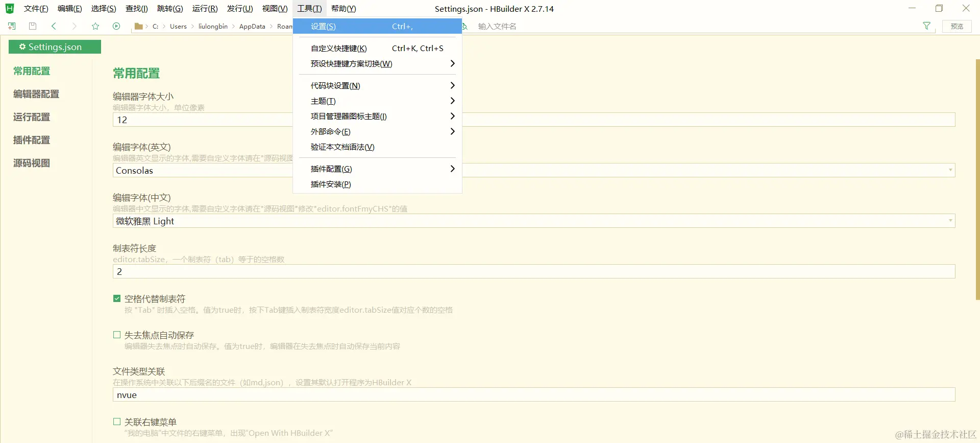Open the 选择(S) menu
This screenshot has width=980, height=443.
[104, 9]
